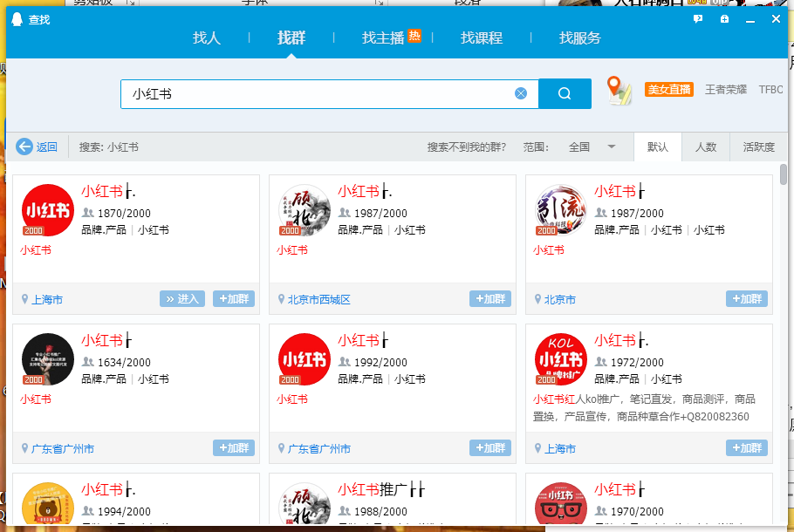
Task: Click +加群 for the 1634/2000 group
Action: (234, 448)
